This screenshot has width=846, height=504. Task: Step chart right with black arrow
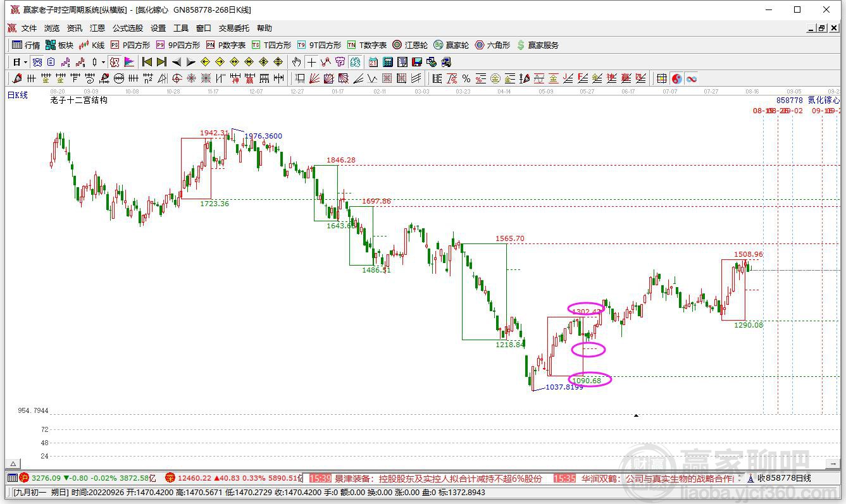point(191,62)
